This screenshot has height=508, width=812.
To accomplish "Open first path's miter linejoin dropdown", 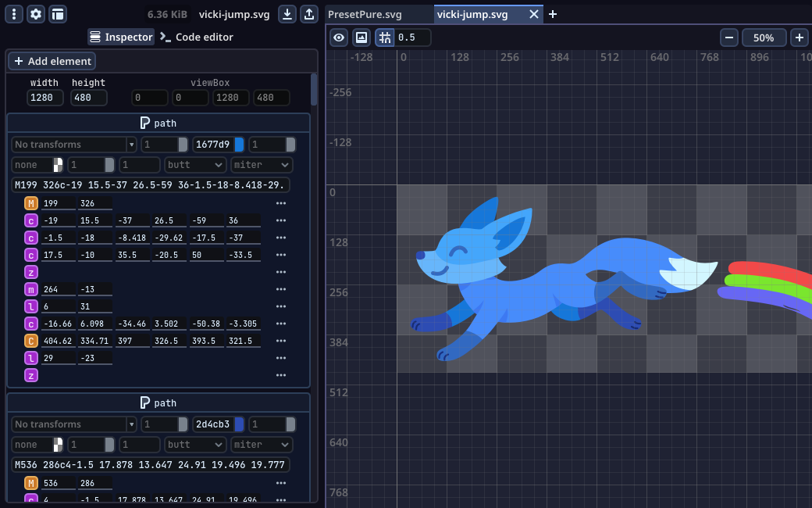I will tap(262, 165).
